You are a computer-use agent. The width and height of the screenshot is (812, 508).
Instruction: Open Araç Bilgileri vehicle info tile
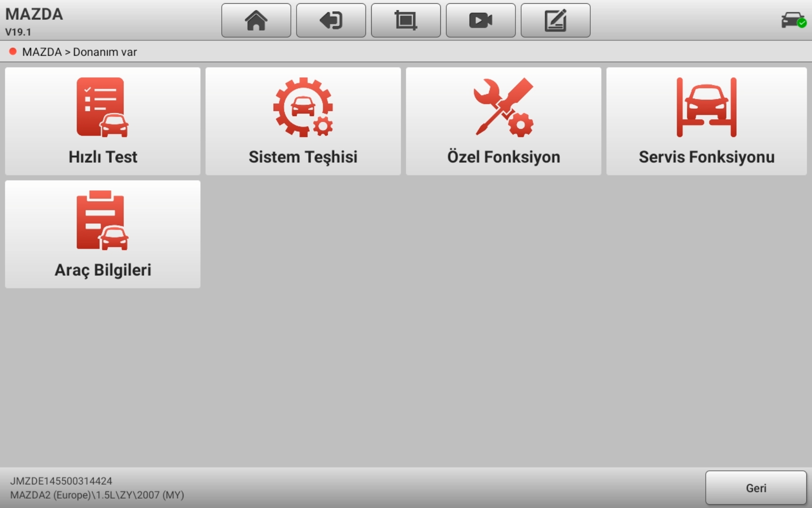click(x=102, y=234)
